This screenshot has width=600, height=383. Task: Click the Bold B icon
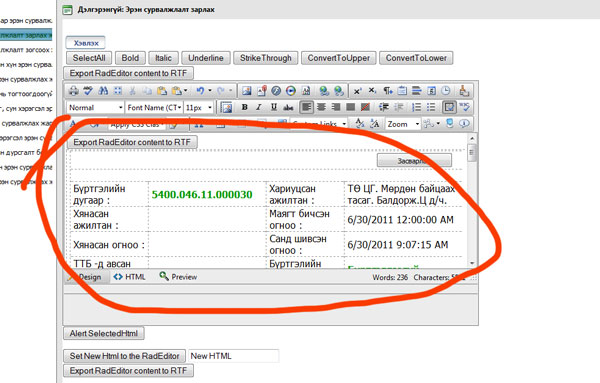tap(245, 108)
